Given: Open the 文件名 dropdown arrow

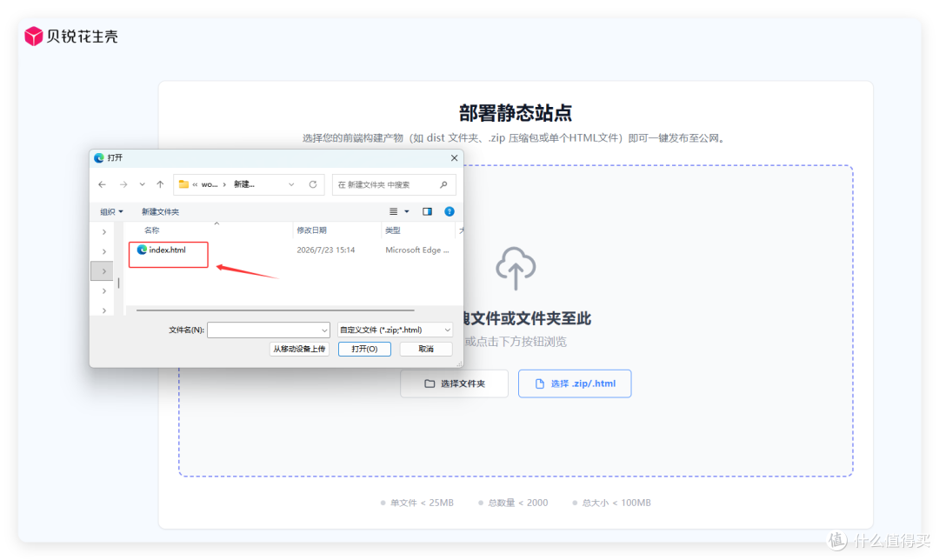Looking at the screenshot, I should pyautogui.click(x=324, y=330).
